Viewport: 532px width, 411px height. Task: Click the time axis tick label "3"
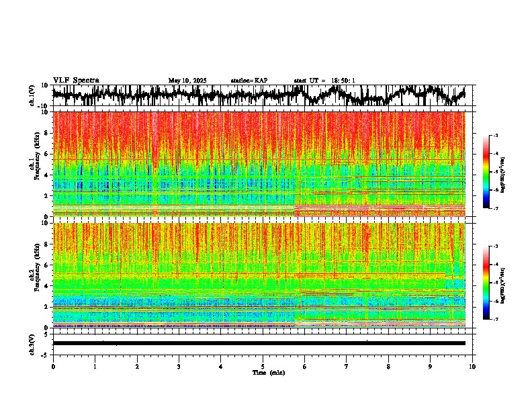pyautogui.click(x=179, y=367)
